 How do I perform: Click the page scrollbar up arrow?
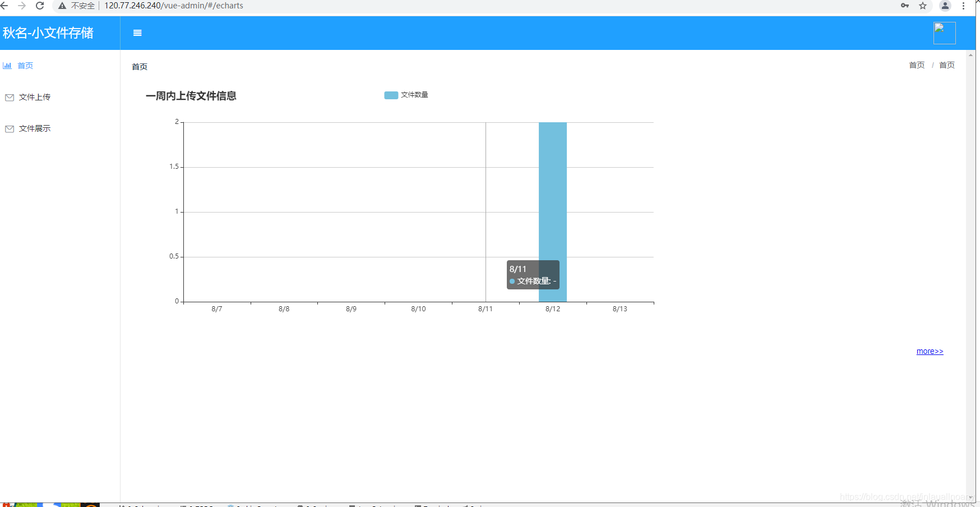point(971,55)
